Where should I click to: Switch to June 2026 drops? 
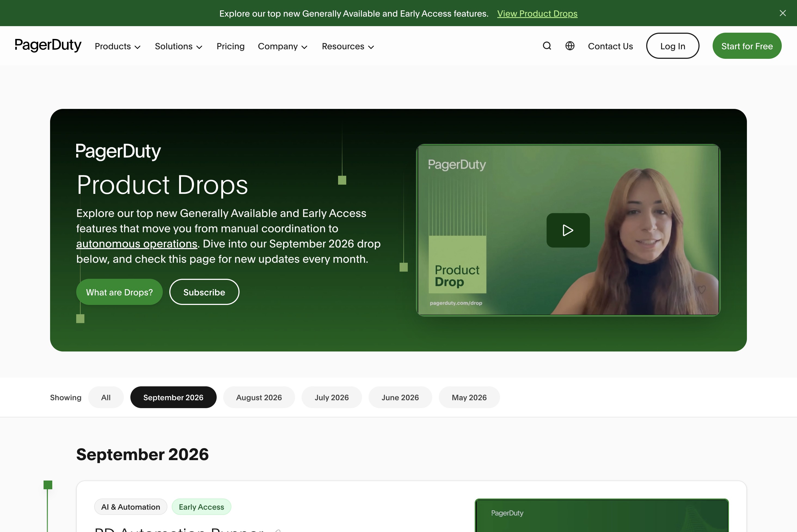pos(400,397)
